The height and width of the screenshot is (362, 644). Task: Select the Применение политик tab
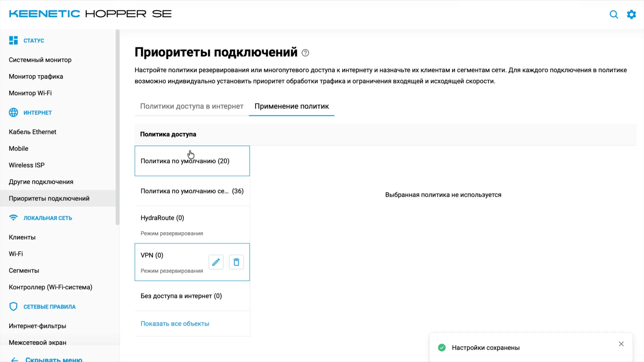(x=292, y=106)
